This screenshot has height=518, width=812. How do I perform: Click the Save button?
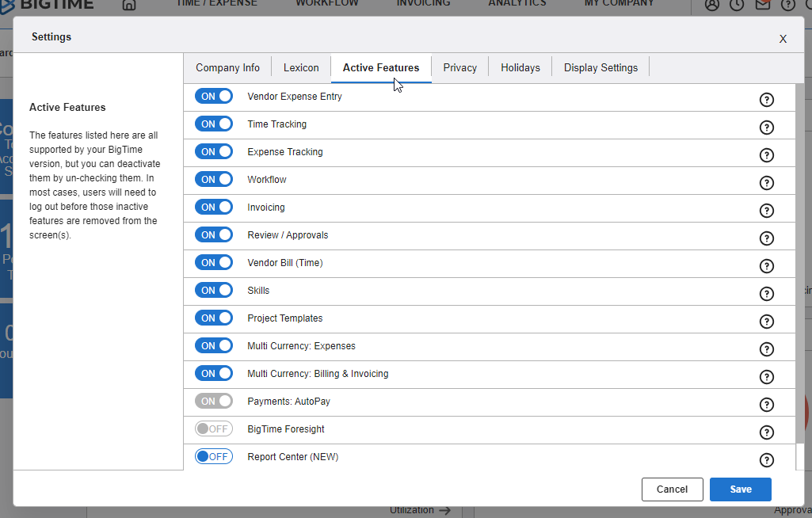click(740, 489)
